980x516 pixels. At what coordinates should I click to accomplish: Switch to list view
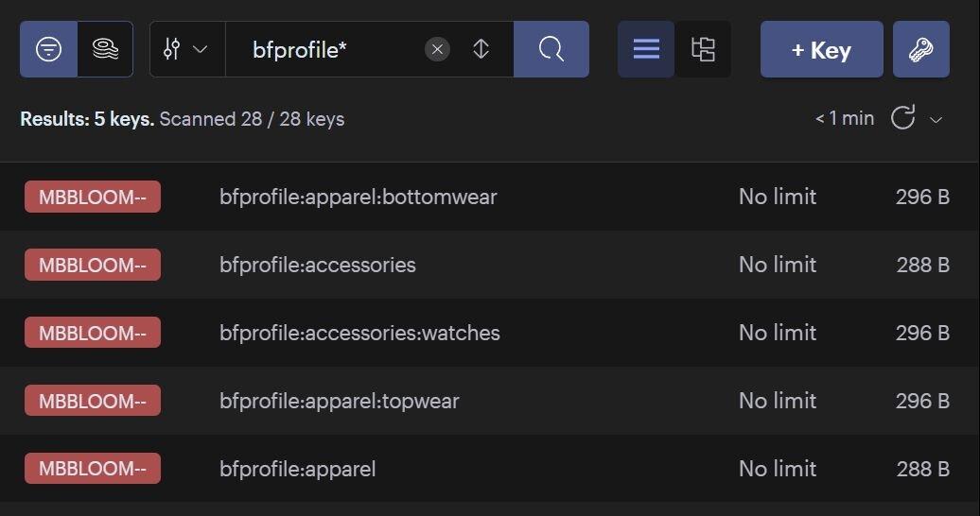646,49
